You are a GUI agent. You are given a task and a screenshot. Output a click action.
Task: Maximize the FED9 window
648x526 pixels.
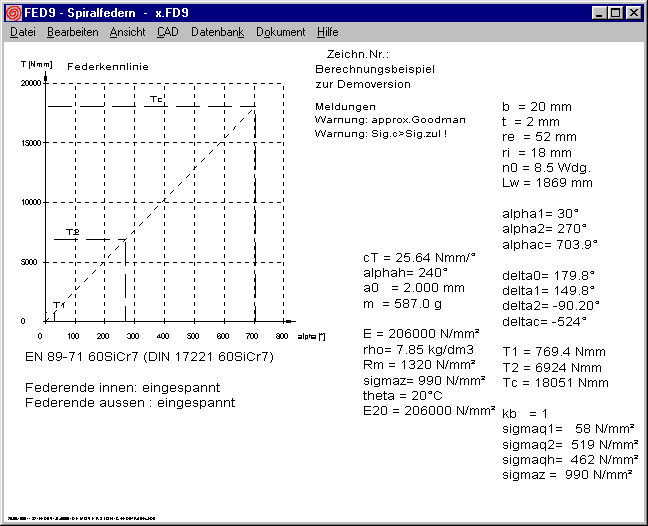[x=615, y=13]
